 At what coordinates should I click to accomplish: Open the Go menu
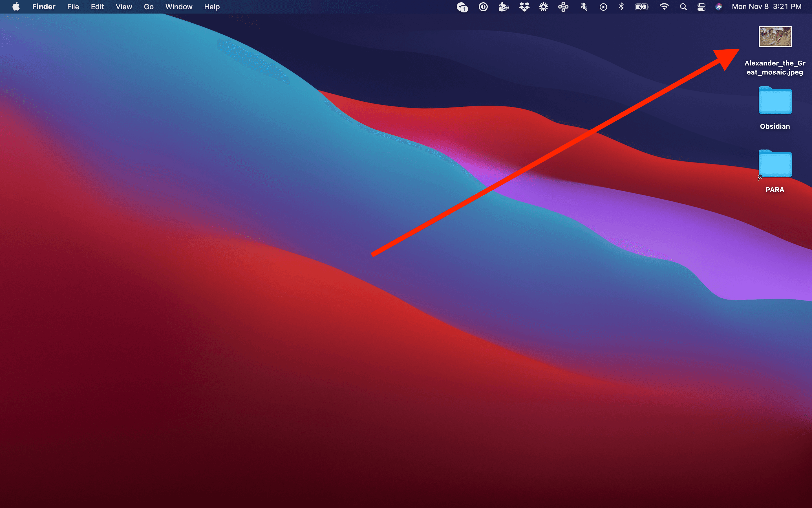(x=149, y=7)
